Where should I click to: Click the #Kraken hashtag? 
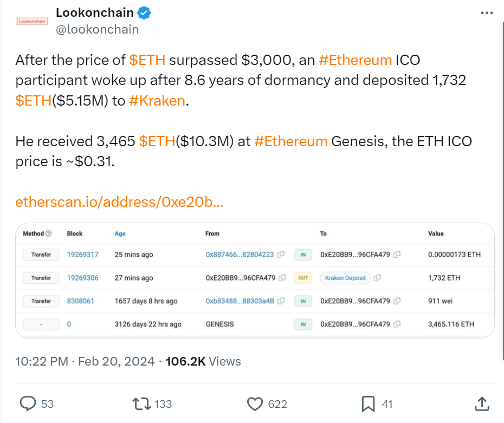[x=157, y=101]
